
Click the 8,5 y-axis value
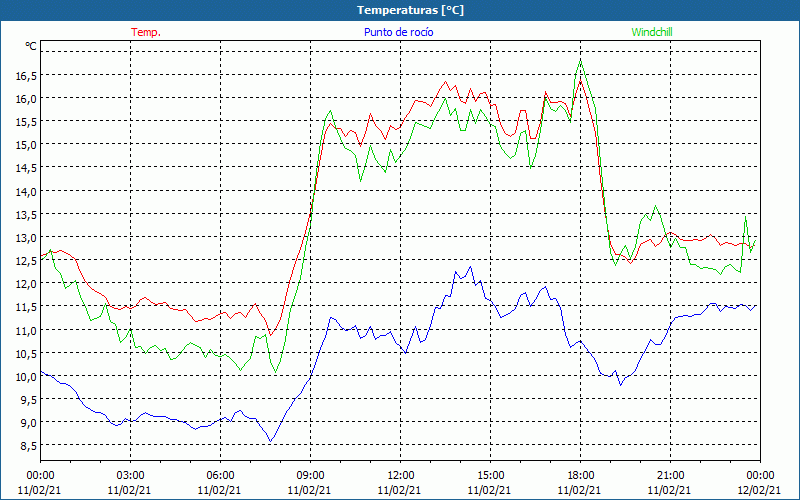[x=29, y=446]
